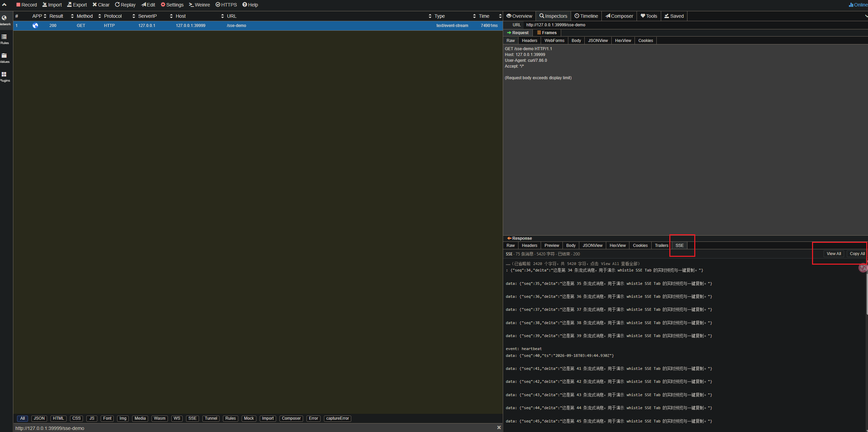The height and width of the screenshot is (432, 868).
Task: Click the Online status indicator
Action: tap(858, 5)
